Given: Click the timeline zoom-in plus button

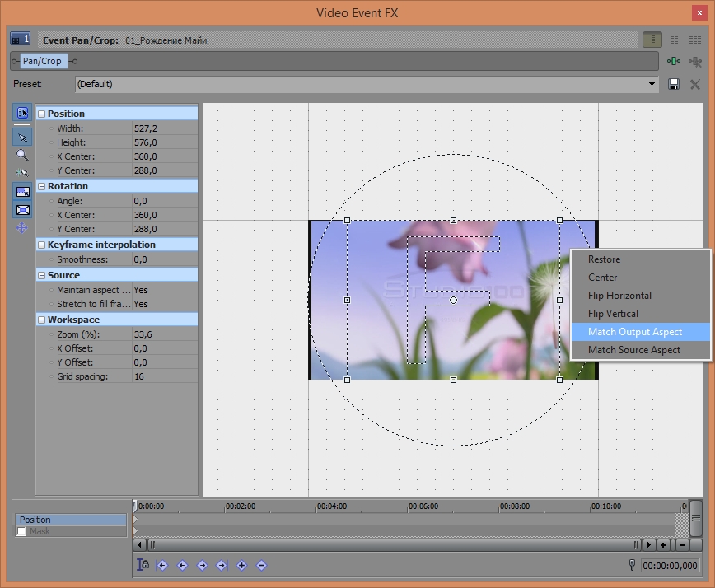Looking at the screenshot, I should (x=663, y=545).
